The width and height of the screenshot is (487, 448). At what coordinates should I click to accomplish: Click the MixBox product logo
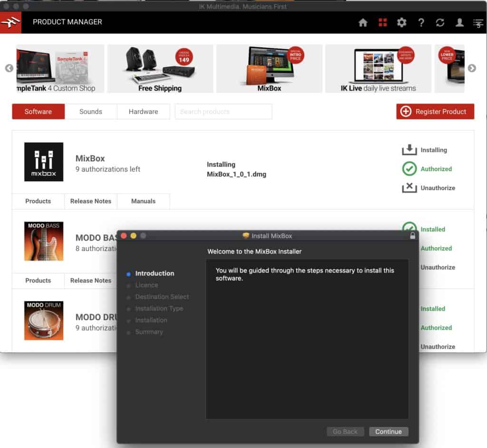tap(44, 162)
